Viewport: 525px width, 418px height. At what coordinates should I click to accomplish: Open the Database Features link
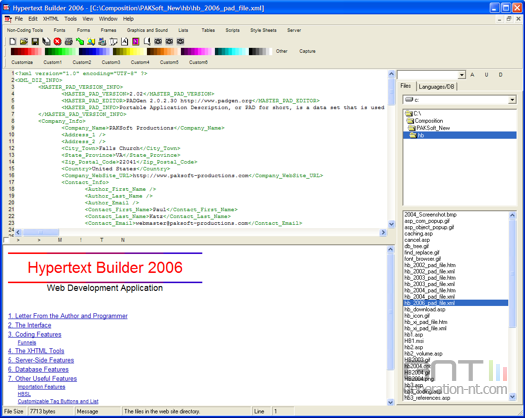(x=38, y=369)
